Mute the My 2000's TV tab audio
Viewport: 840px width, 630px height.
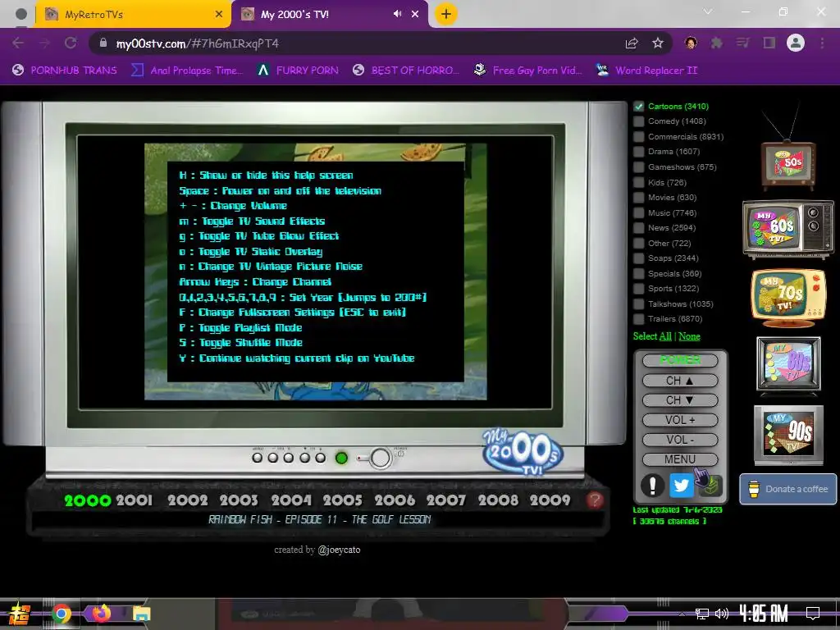(397, 14)
